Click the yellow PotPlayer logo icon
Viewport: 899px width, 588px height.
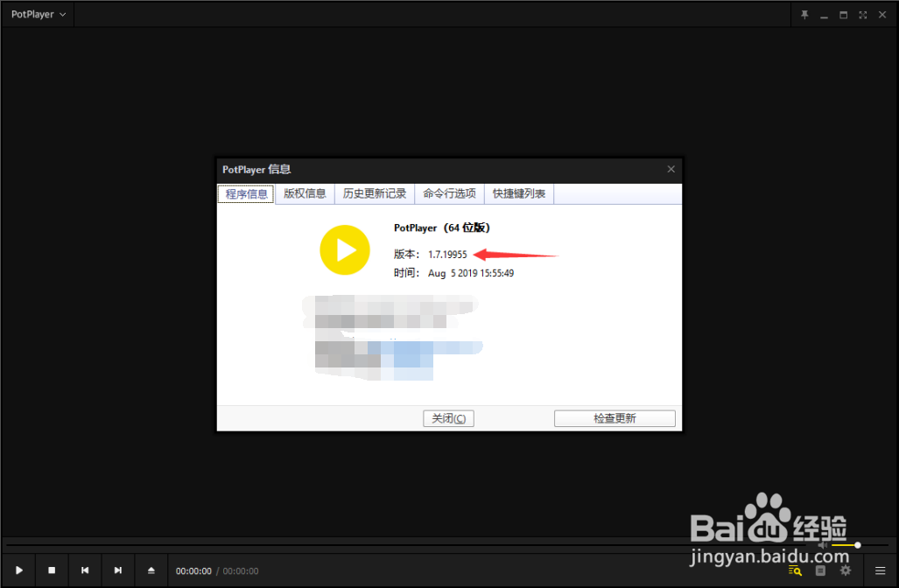[x=345, y=250]
